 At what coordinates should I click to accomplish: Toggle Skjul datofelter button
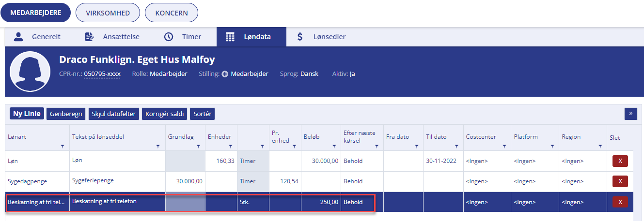pyautogui.click(x=114, y=114)
